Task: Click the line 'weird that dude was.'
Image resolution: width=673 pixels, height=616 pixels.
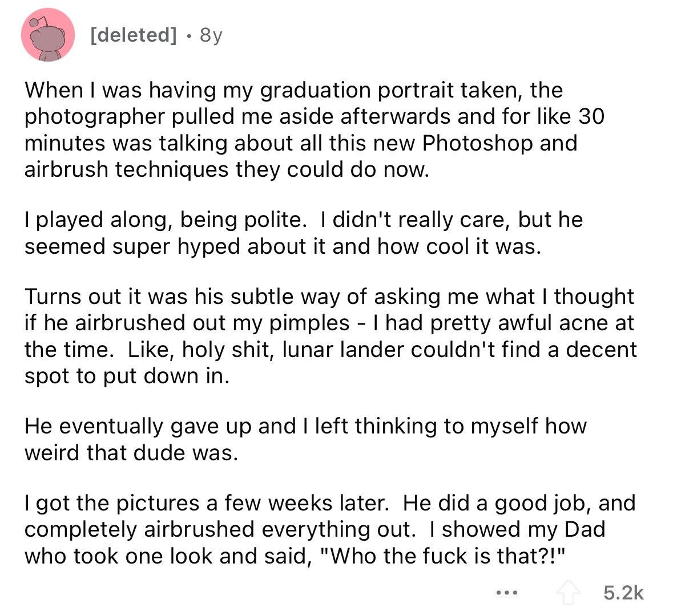Action: point(131,452)
